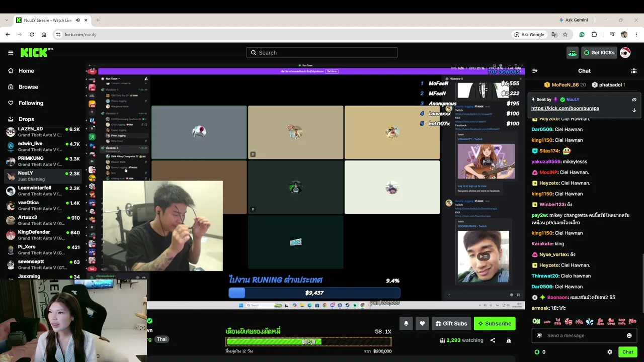Bookmark this tab with star
The height and width of the screenshot is (362, 644).
click(x=565, y=35)
